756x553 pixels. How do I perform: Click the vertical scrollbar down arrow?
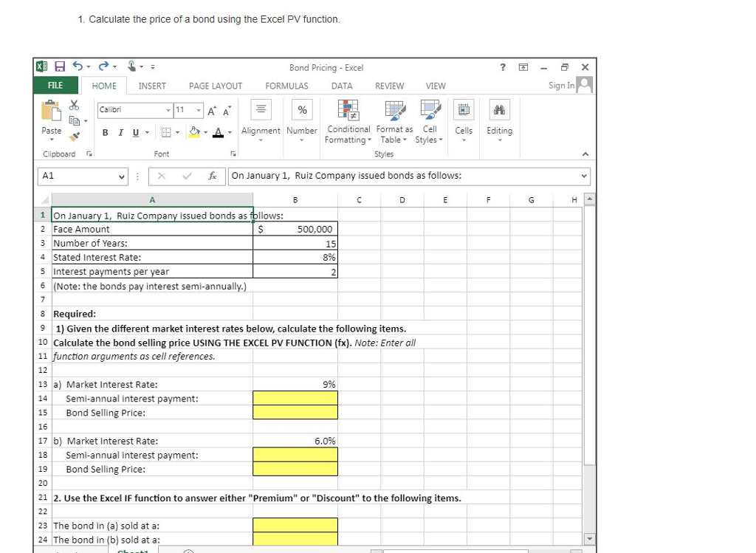point(590,538)
